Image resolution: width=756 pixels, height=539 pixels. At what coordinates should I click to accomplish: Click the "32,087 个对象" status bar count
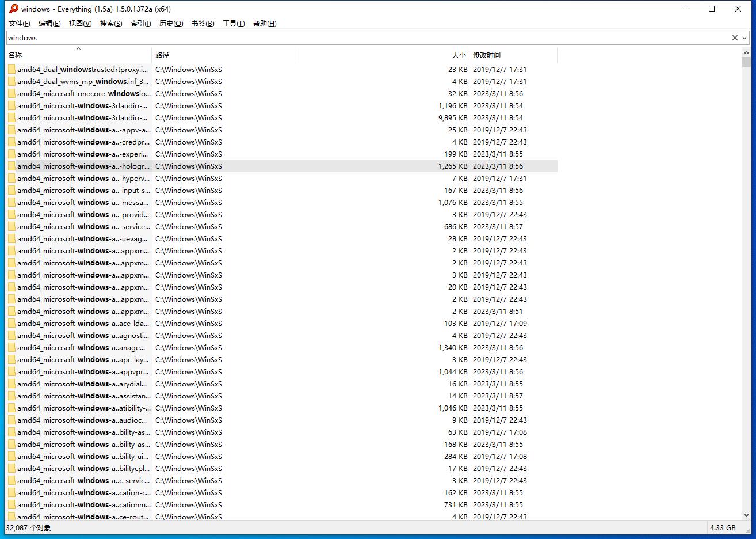click(28, 527)
